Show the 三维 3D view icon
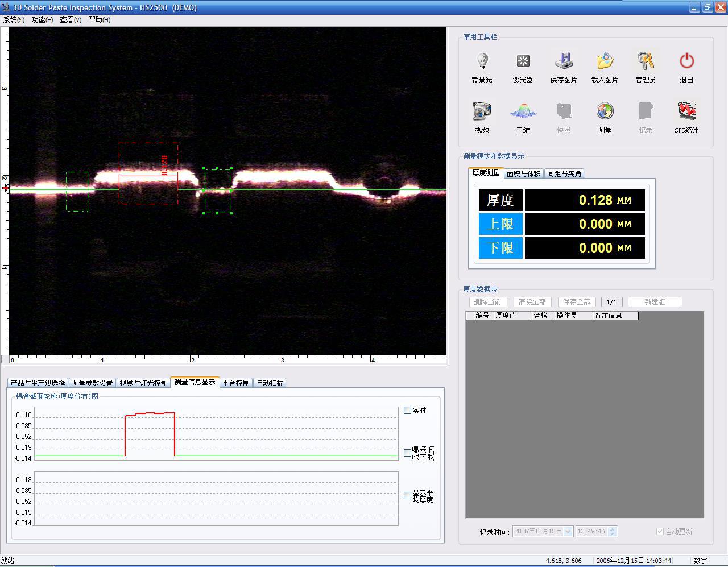The image size is (728, 567). (x=523, y=111)
